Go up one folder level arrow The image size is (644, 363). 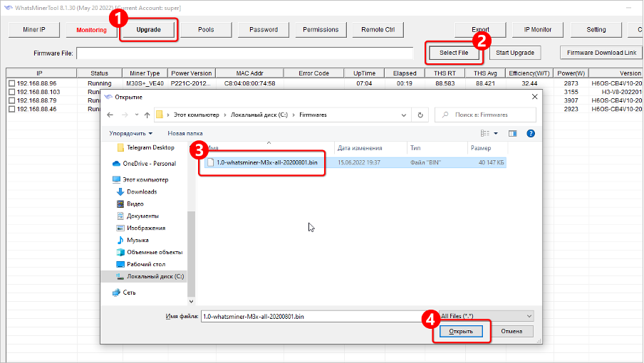click(x=147, y=115)
